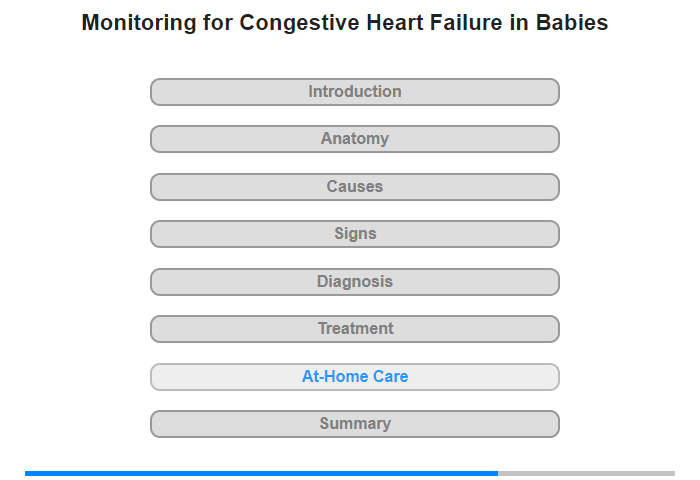Click the page title heading text
The height and width of the screenshot is (480, 700).
[x=345, y=23]
